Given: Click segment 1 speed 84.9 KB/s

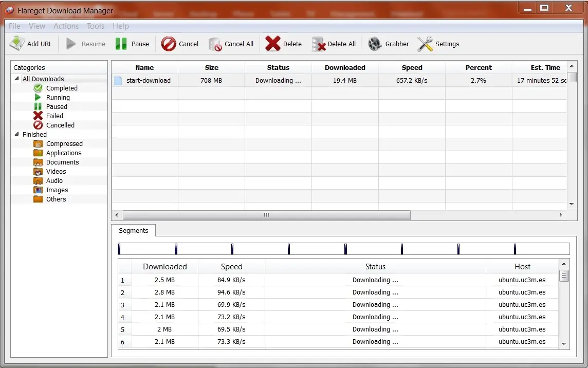Looking at the screenshot, I should point(231,280).
